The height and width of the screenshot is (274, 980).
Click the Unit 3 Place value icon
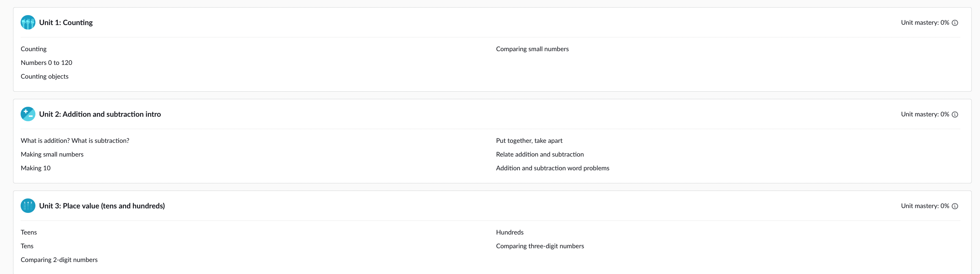coord(28,206)
